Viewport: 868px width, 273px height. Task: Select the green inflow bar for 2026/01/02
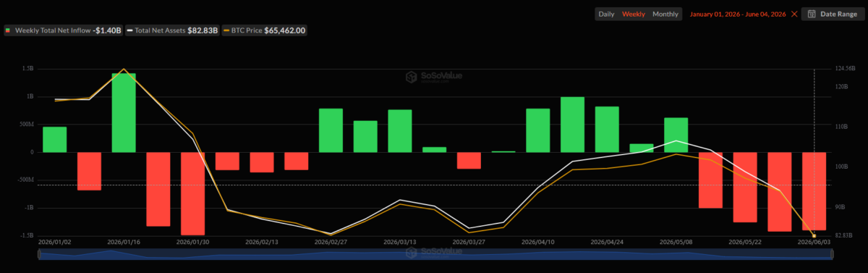pyautogui.click(x=55, y=140)
